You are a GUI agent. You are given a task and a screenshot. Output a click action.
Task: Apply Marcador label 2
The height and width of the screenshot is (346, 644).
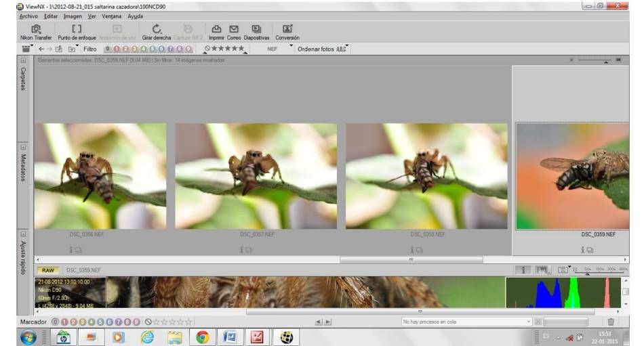click(73, 322)
